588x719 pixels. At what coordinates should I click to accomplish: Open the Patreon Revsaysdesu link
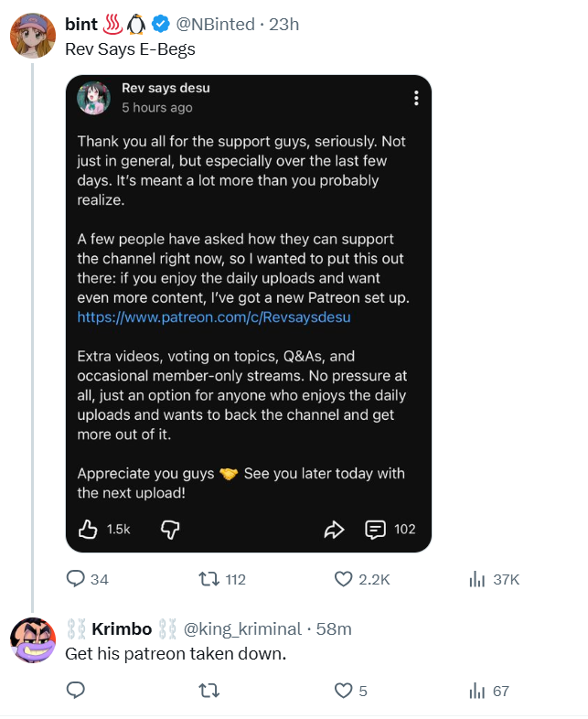pos(214,317)
